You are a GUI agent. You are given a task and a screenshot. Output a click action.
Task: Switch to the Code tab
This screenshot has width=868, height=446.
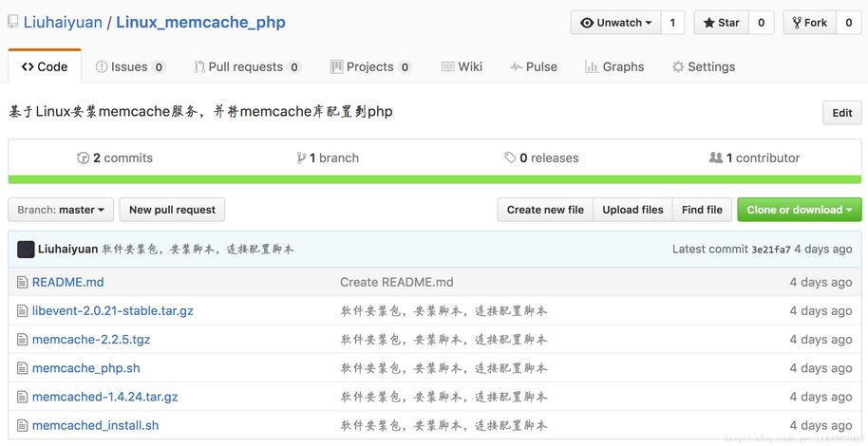click(x=45, y=67)
